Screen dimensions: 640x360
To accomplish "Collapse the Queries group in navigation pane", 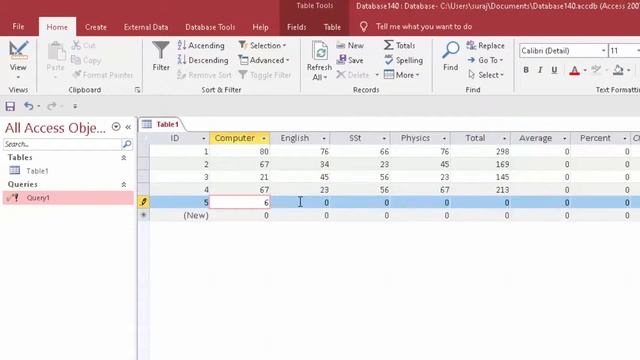I will pos(124,184).
